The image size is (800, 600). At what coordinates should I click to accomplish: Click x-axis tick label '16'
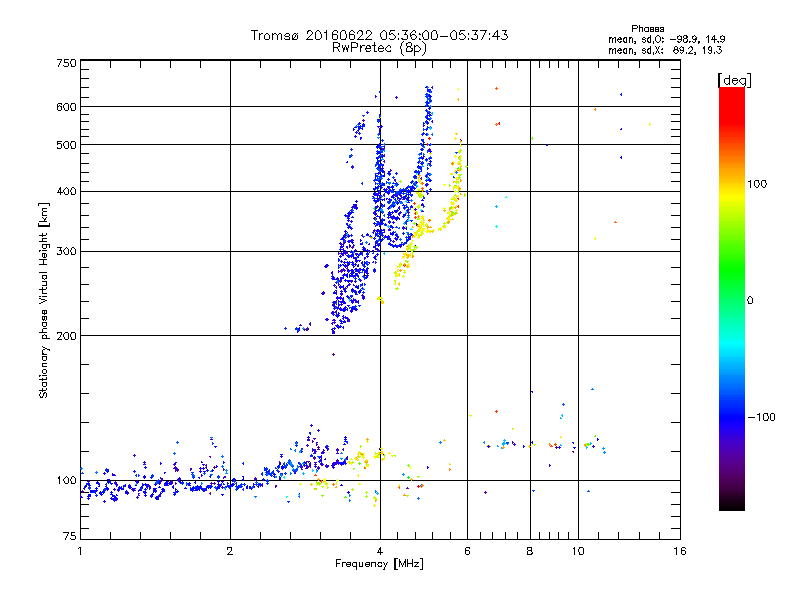tap(680, 551)
